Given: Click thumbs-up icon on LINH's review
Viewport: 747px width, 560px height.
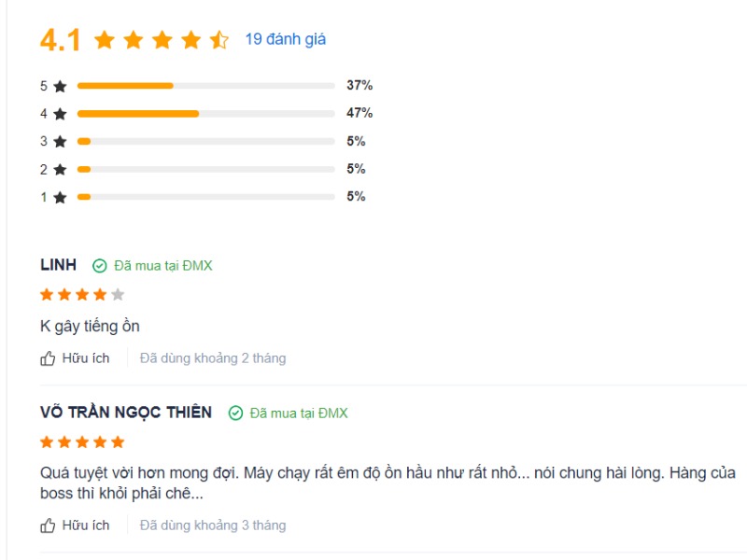Looking at the screenshot, I should coord(49,358).
